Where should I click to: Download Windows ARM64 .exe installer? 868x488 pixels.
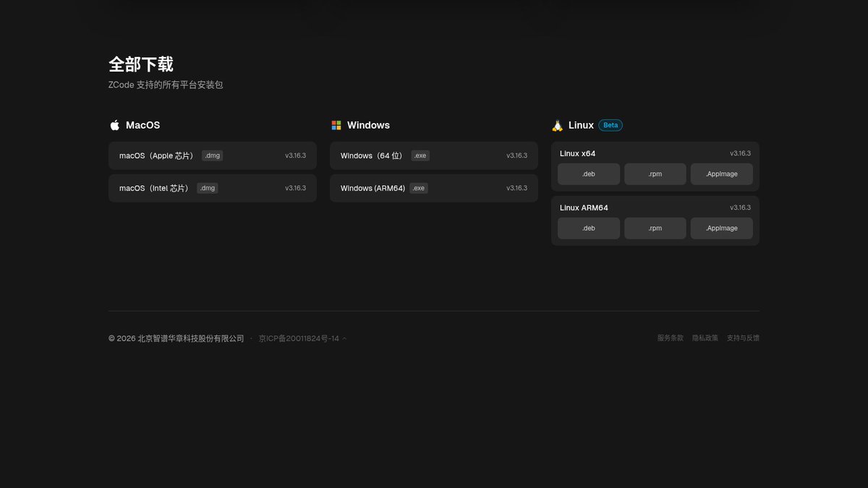(434, 188)
